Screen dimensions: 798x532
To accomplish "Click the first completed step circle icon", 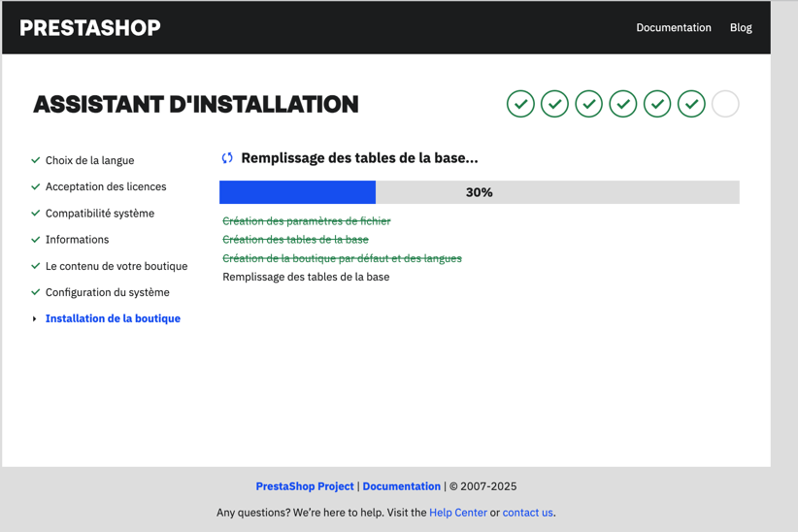I will 520,104.
